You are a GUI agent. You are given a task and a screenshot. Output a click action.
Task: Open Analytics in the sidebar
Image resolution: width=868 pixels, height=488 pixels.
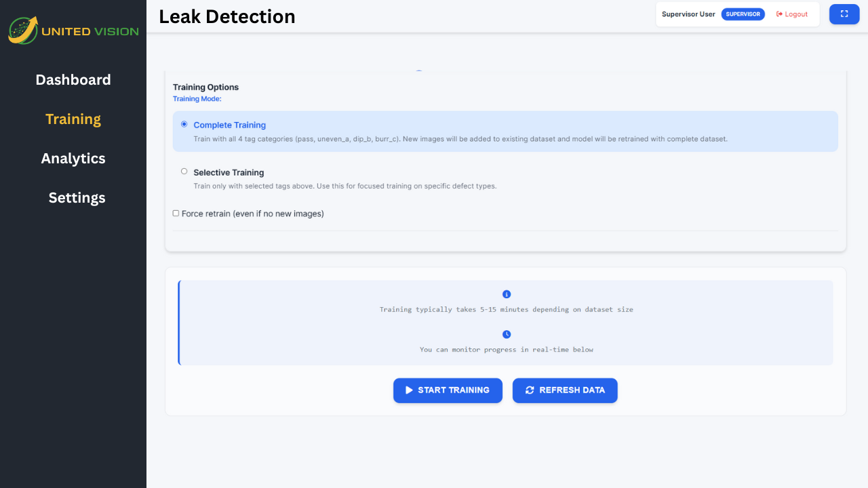click(x=73, y=159)
